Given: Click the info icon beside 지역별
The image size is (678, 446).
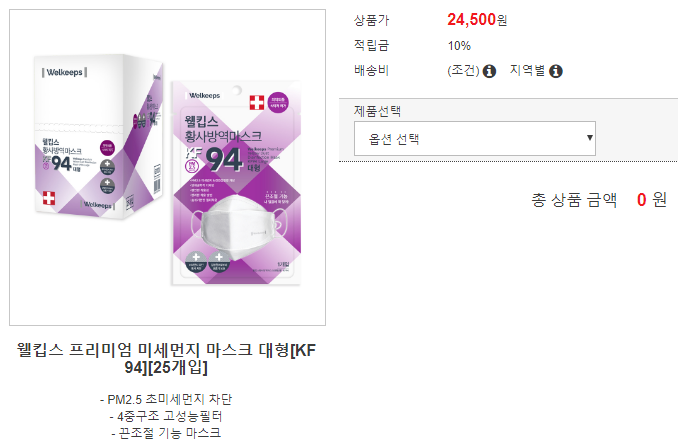Looking at the screenshot, I should coord(556,71).
